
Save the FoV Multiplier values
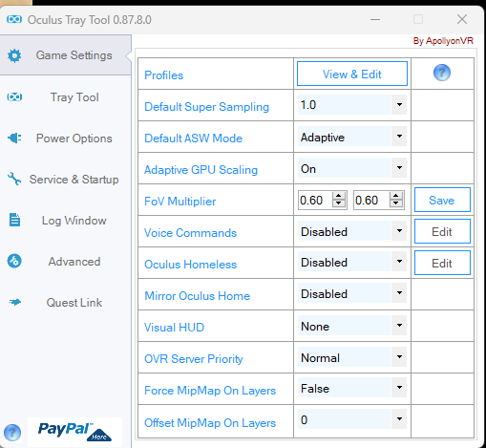tap(442, 200)
